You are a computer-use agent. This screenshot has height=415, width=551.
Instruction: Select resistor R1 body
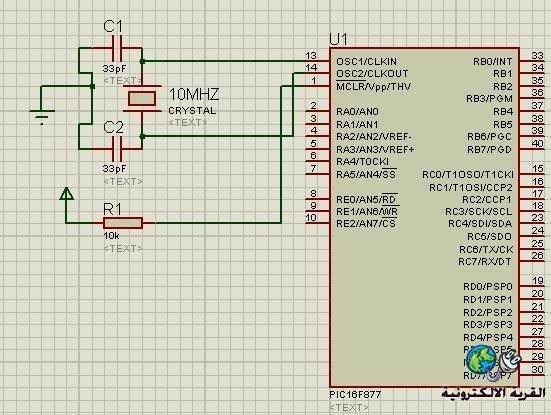(123, 223)
